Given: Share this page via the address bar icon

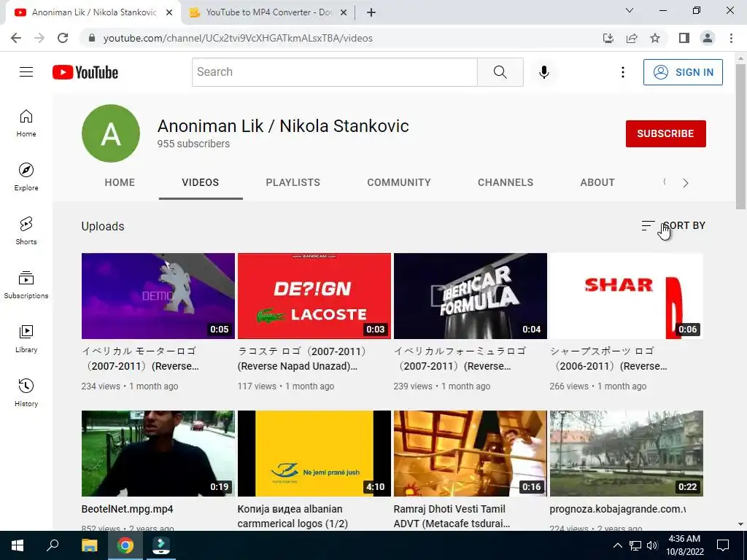Looking at the screenshot, I should coord(632,38).
